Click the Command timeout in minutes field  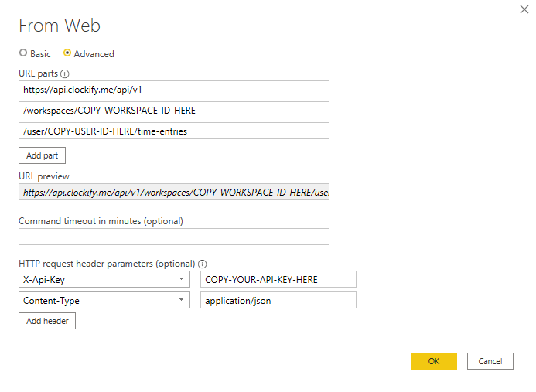click(x=174, y=237)
